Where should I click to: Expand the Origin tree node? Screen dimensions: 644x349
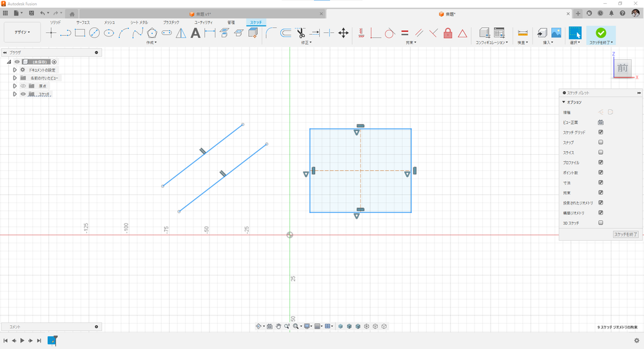(x=15, y=86)
